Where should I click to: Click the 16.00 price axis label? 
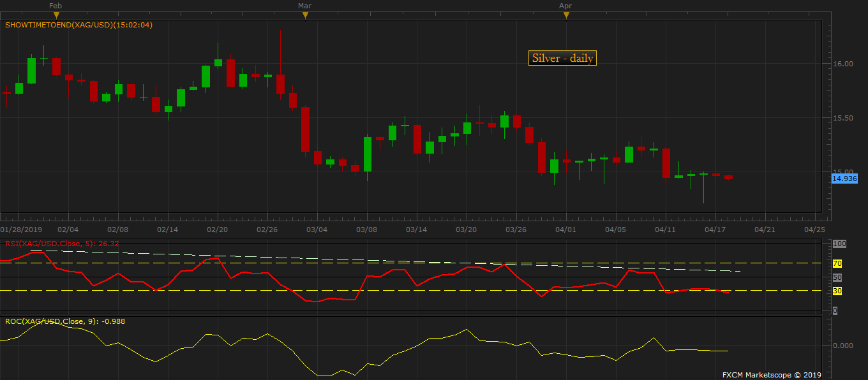coord(844,64)
